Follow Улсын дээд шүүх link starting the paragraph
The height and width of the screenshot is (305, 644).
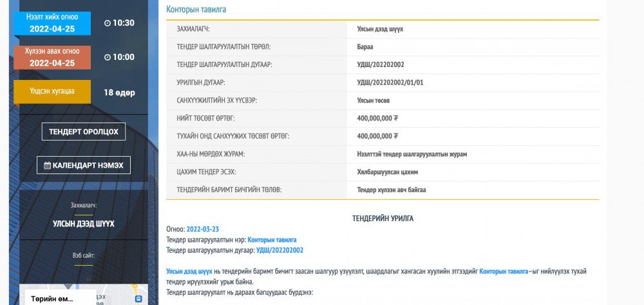click(x=189, y=271)
